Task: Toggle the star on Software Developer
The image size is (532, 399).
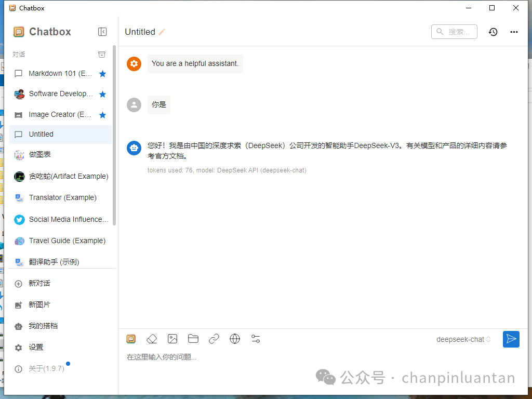Action: (102, 94)
